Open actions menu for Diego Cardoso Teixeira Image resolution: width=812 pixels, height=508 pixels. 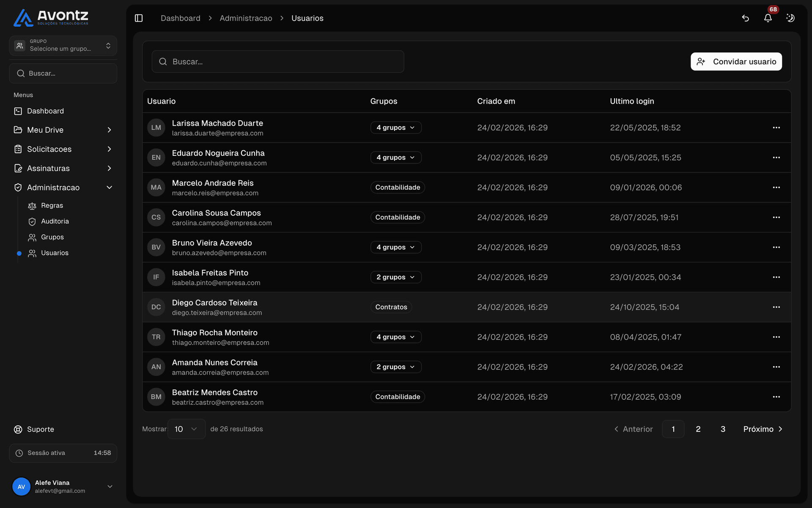(776, 307)
